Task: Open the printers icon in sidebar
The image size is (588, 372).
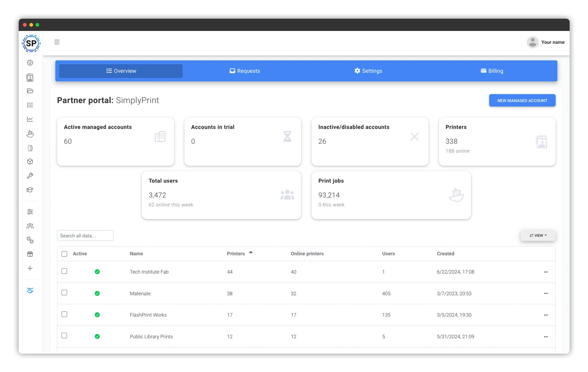Action: (x=30, y=77)
